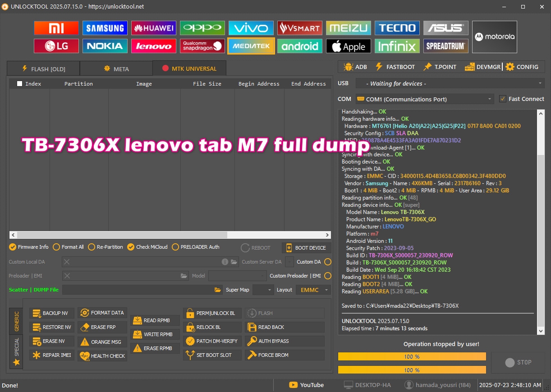Click the Xiaomi MI logo

pyautogui.click(x=56, y=28)
